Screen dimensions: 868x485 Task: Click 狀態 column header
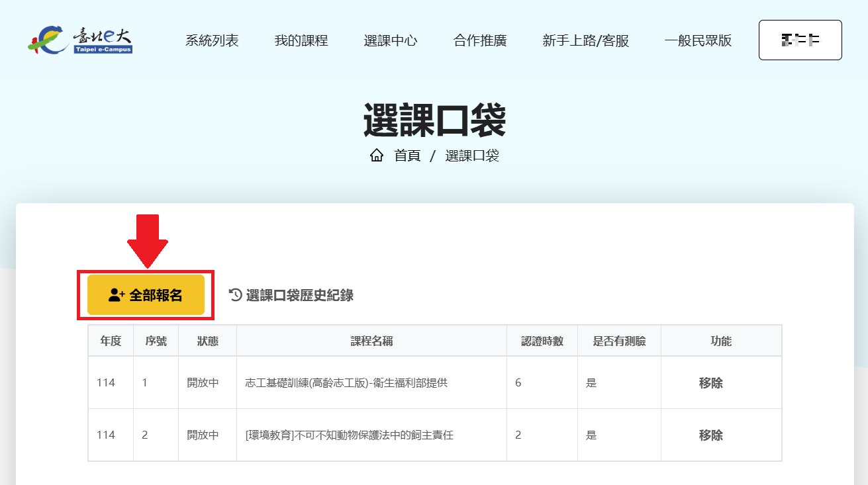(207, 341)
